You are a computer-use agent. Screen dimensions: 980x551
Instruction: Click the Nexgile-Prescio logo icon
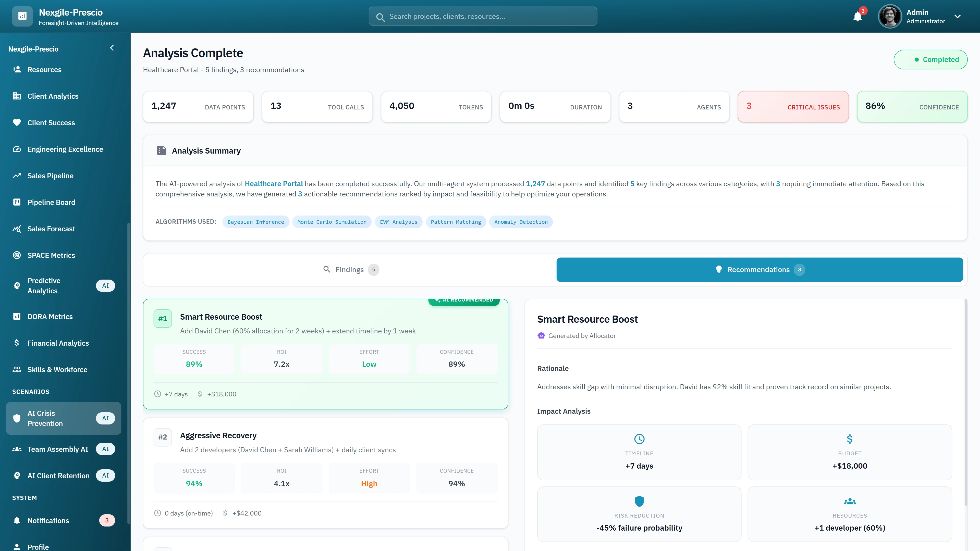click(x=22, y=16)
